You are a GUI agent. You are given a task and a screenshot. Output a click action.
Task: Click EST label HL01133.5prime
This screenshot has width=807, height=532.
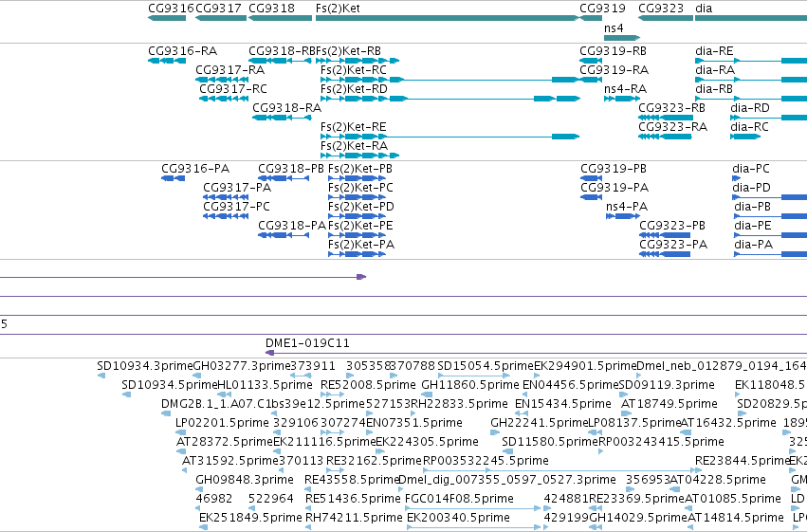click(266, 385)
